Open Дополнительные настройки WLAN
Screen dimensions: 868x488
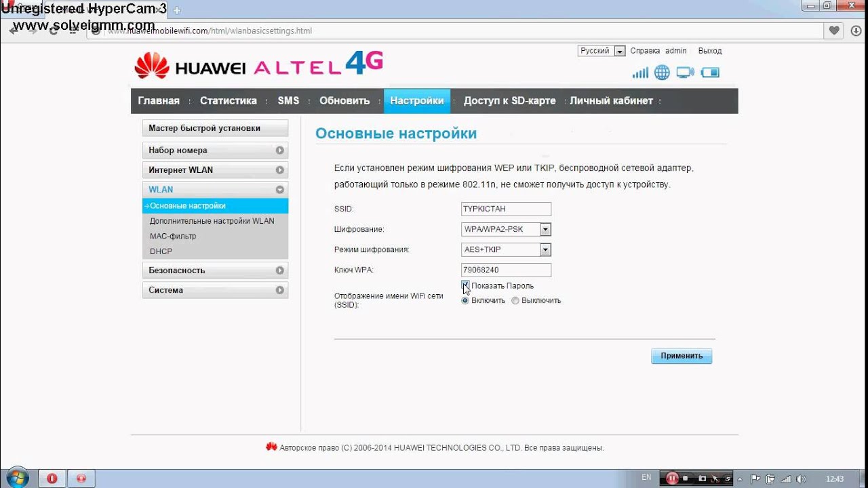pyautogui.click(x=212, y=221)
